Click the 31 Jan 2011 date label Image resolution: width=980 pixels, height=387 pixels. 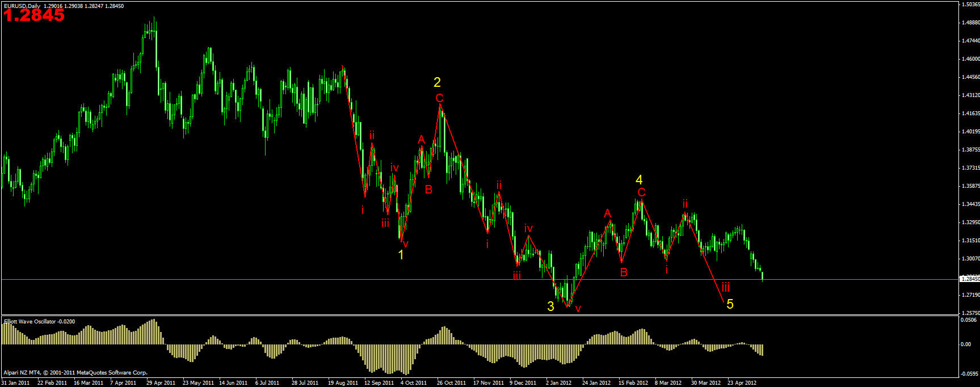(x=15, y=383)
